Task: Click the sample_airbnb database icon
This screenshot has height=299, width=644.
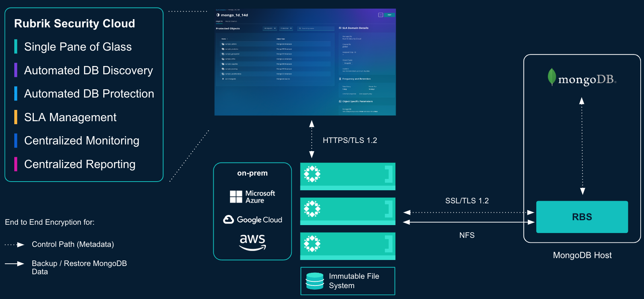Action: (x=223, y=44)
